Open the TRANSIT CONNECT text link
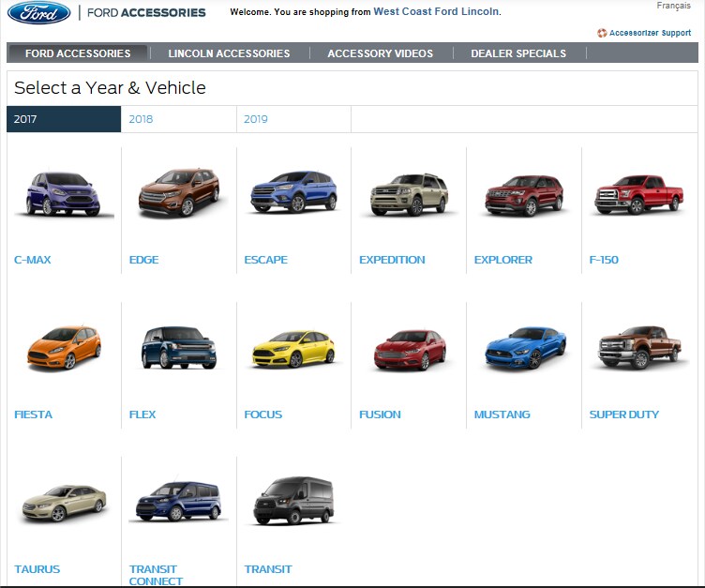Viewport: 705px width, 588px height. [156, 576]
